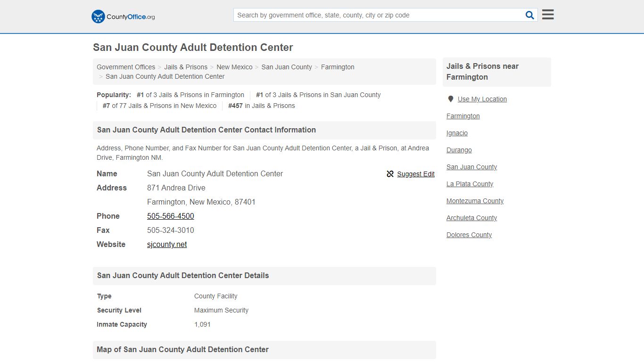Select the name value in contact table
644x362 pixels.
[x=215, y=173]
